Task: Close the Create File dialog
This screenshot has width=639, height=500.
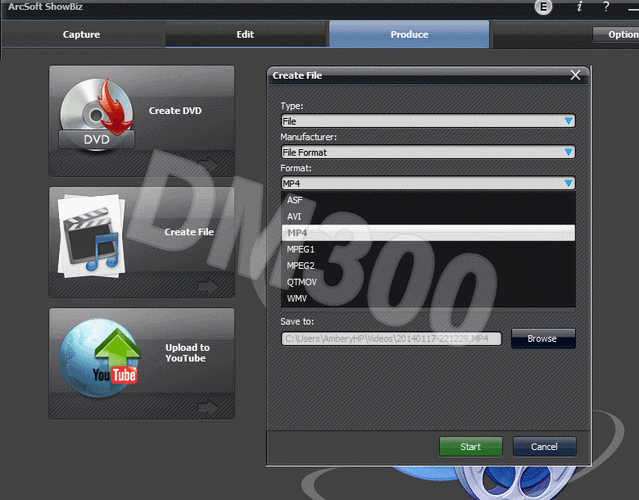Action: (575, 75)
